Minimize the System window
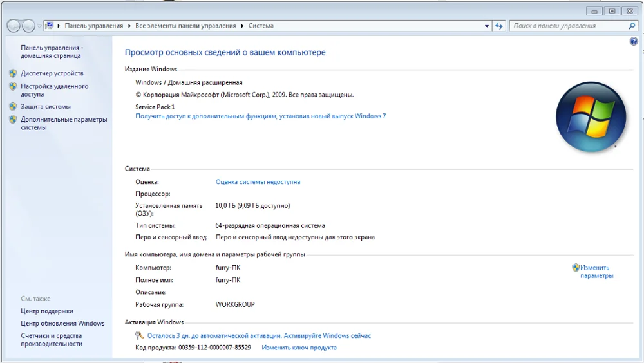644x363 pixels. [x=594, y=11]
